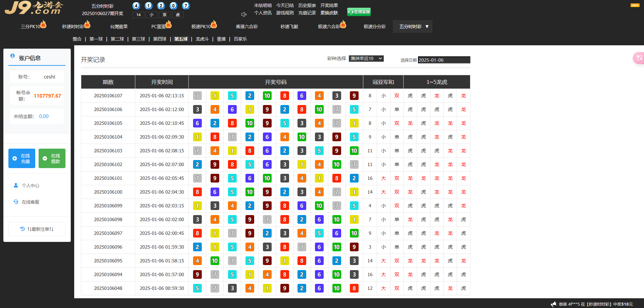Open the 历史报表 link
Screen dimensions: 644x308
point(307,5)
